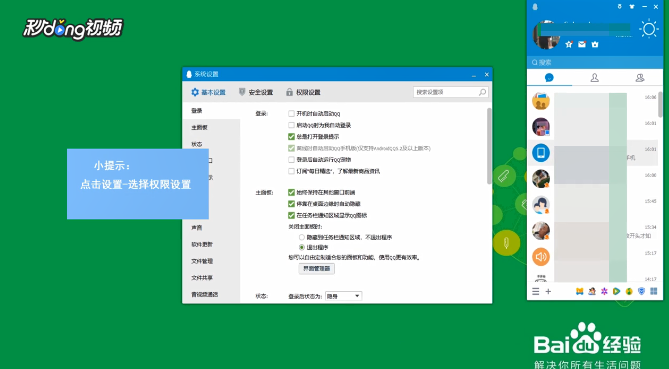Screen dimensions: 669x369
Task: Open the sunny weather icon
Action: click(x=649, y=29)
